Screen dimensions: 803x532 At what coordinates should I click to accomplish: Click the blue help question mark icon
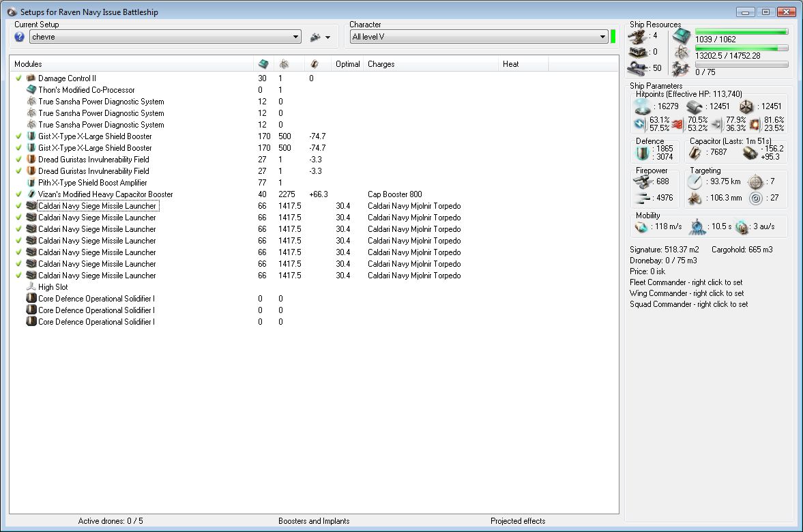20,37
